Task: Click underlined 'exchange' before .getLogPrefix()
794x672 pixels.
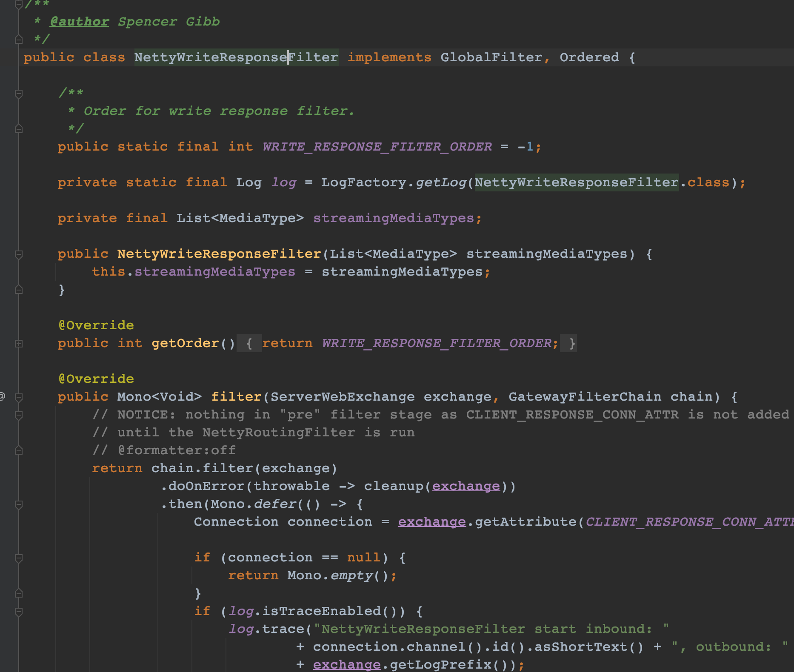Action: 347,665
